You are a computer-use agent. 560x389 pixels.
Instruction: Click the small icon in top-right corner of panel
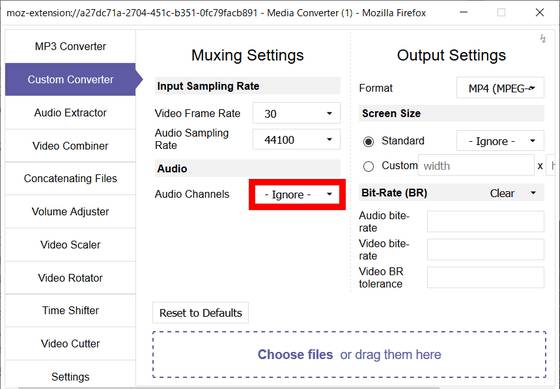point(543,38)
